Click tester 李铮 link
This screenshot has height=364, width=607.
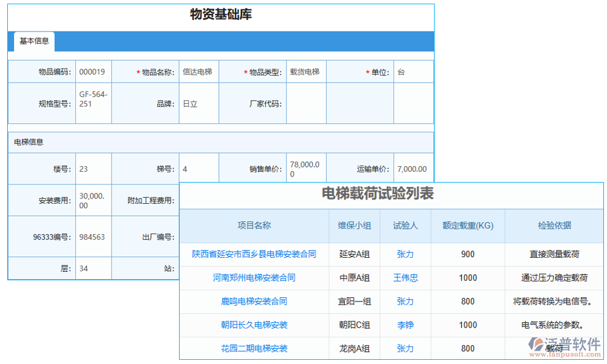click(405, 325)
